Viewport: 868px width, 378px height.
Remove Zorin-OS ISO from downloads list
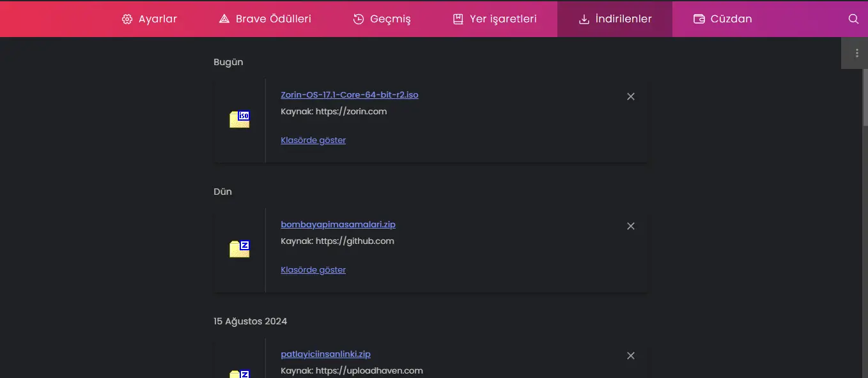(x=631, y=96)
